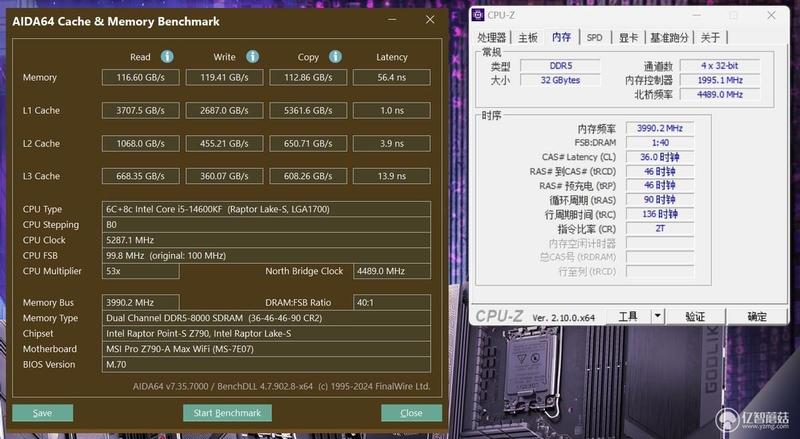Click the Memory Read 116.60 GB/s field
This screenshot has height=439, width=800.
(140, 78)
